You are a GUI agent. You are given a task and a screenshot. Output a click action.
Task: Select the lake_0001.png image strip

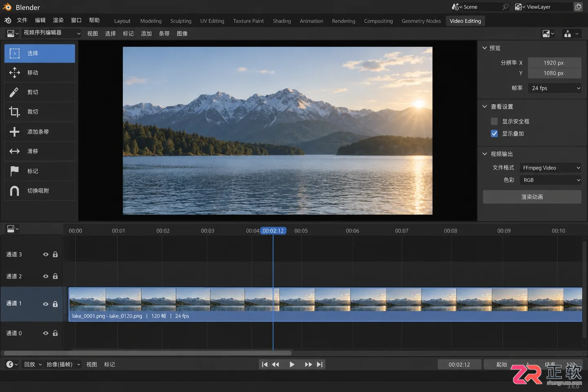point(325,305)
